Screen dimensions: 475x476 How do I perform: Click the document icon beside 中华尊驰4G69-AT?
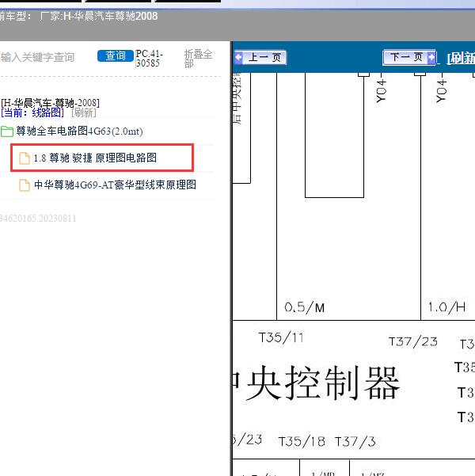(25, 185)
